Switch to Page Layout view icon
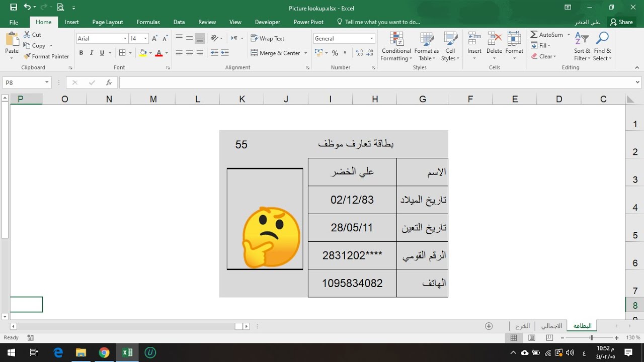This screenshot has height=362, width=644. tap(532, 338)
